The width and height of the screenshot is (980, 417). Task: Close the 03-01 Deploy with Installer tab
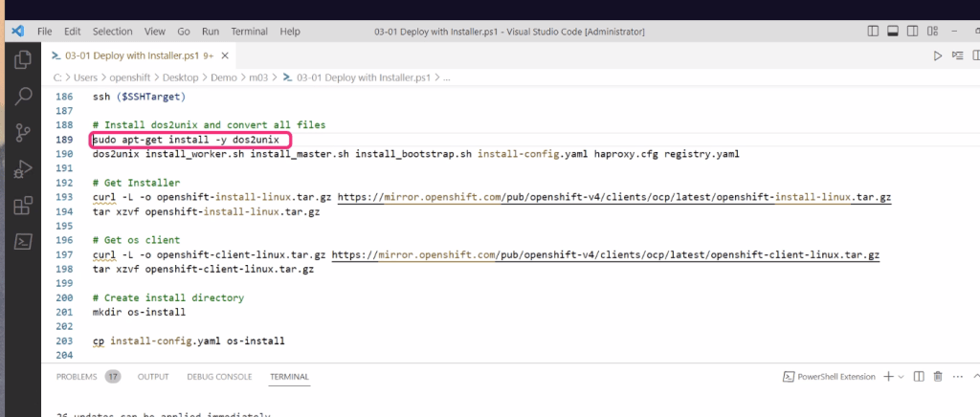point(225,55)
